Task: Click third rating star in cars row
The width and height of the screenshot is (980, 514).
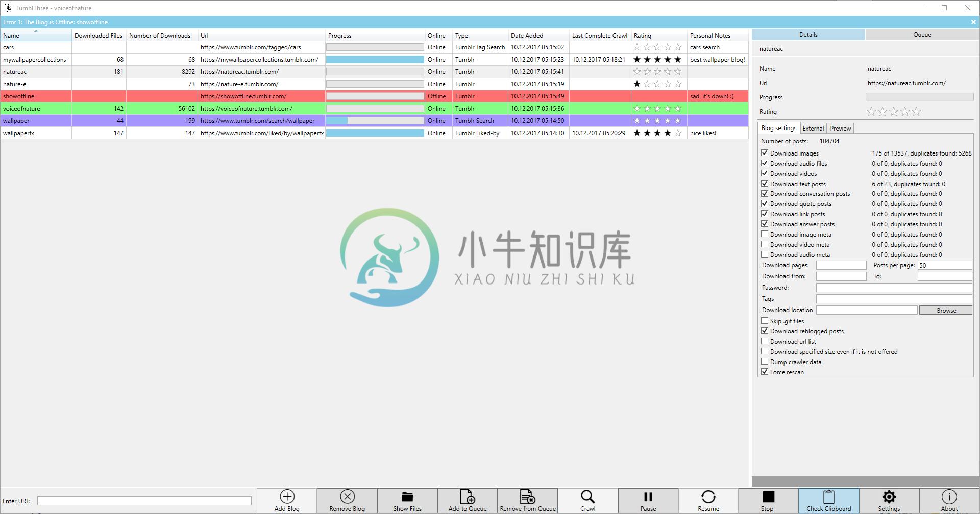Action: (x=657, y=47)
